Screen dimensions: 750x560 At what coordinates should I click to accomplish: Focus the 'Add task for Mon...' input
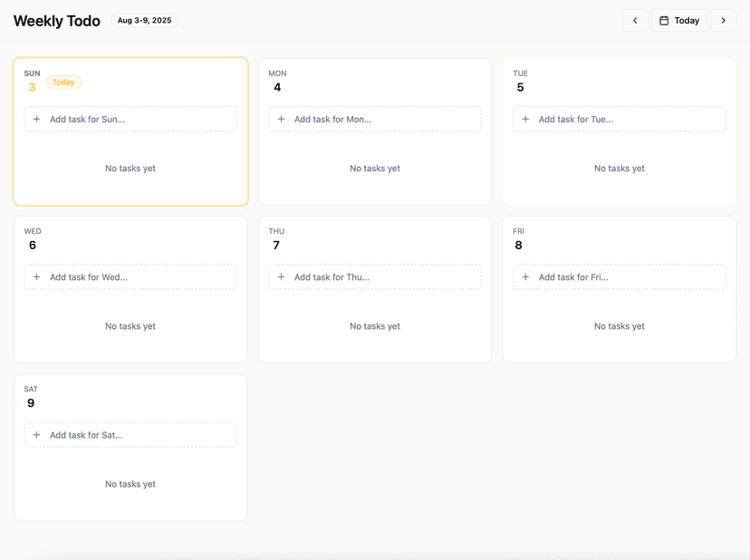375,120
